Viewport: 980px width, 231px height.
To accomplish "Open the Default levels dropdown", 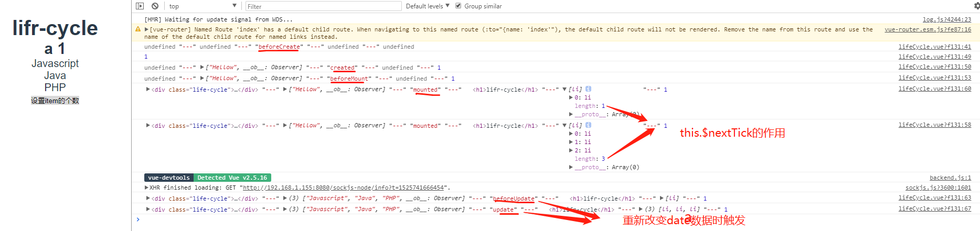I will tap(428, 6).
